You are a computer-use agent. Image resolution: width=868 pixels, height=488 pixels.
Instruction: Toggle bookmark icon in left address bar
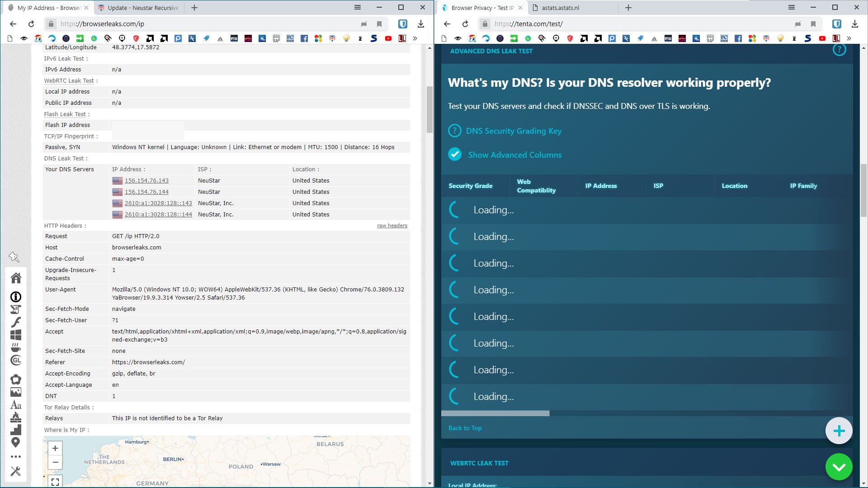click(x=379, y=24)
